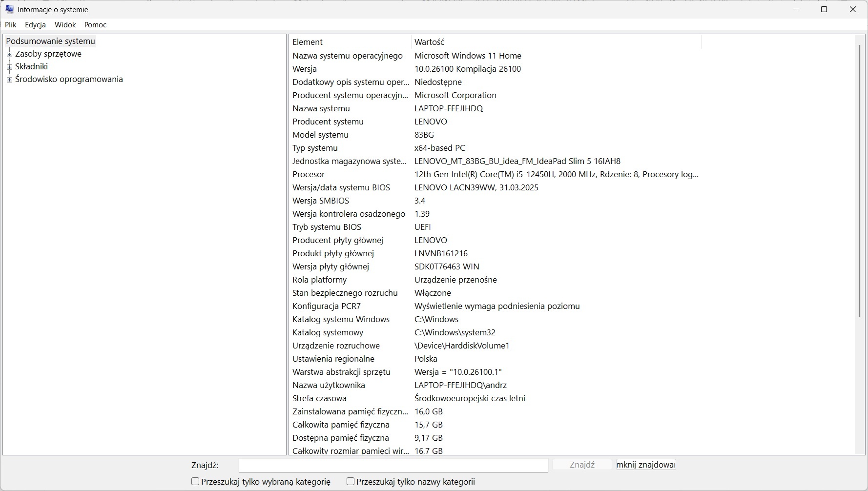
Task: Select the Typ systemu row
Action: 496,148
